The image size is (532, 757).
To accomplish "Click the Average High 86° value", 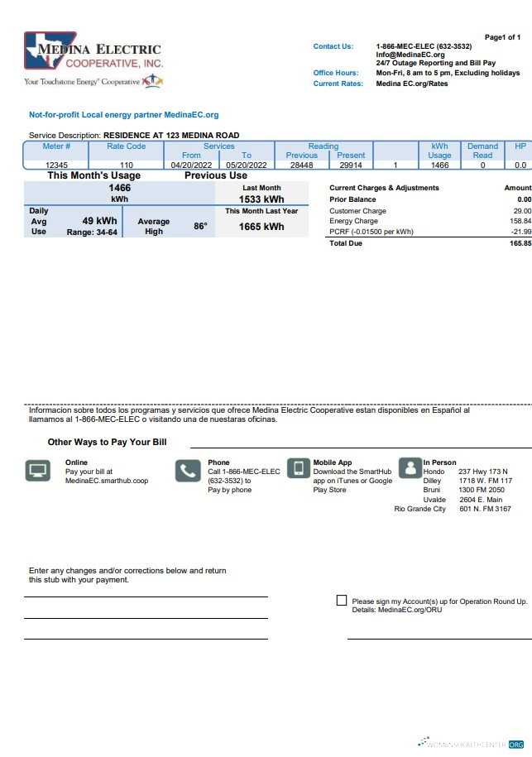I will [201, 226].
